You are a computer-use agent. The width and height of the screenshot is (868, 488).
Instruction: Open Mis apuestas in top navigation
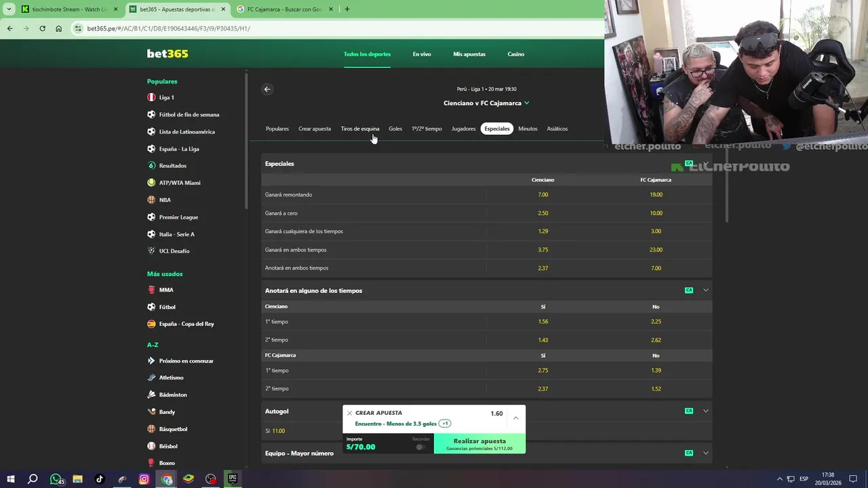[x=469, y=54]
